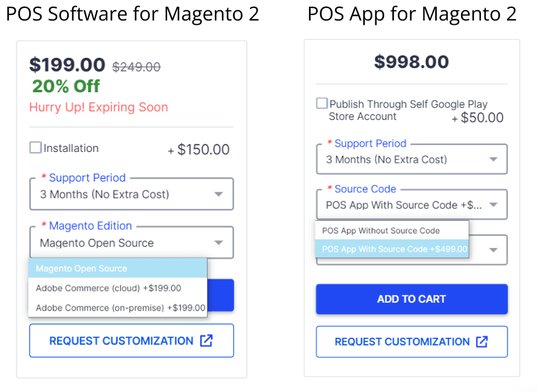Enable the Installation checkbox

pyautogui.click(x=36, y=148)
